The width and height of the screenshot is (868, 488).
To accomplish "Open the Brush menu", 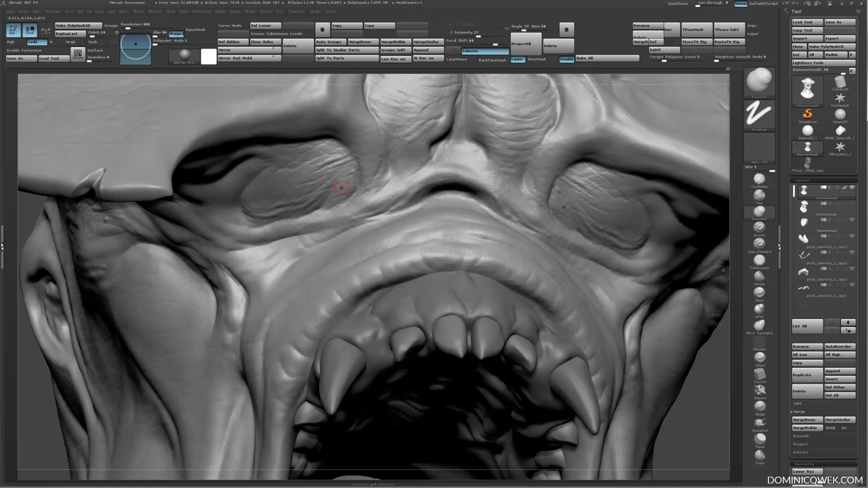I will 23,12.
